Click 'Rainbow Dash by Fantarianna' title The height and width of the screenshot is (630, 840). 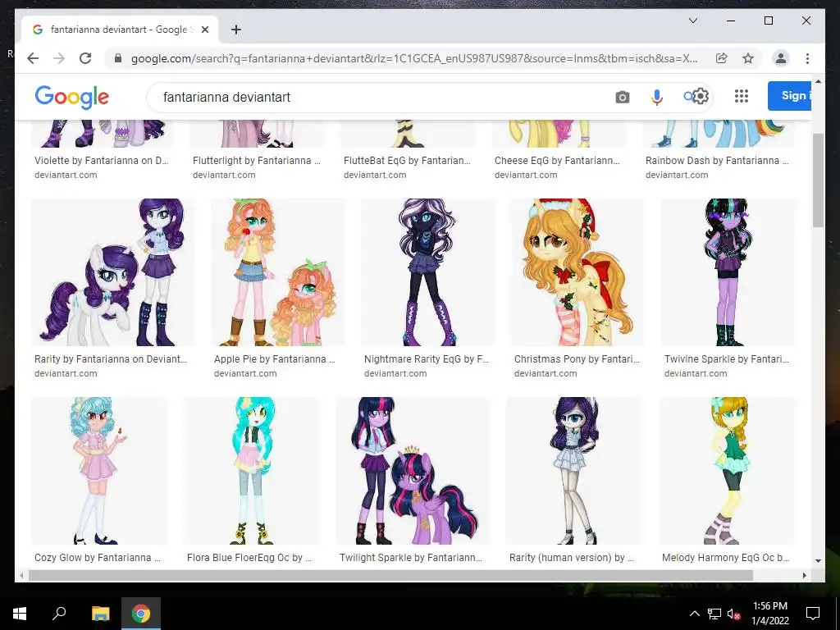point(717,160)
